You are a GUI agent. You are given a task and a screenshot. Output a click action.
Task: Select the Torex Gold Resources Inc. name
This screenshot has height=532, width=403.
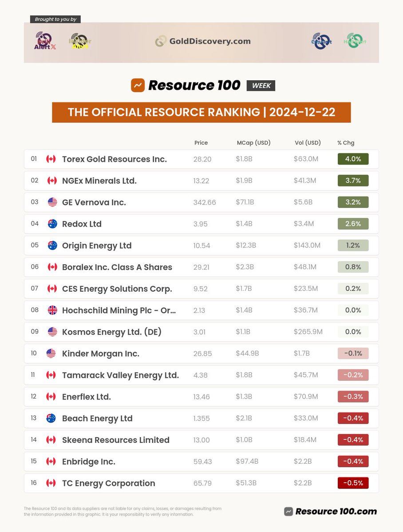(x=115, y=159)
